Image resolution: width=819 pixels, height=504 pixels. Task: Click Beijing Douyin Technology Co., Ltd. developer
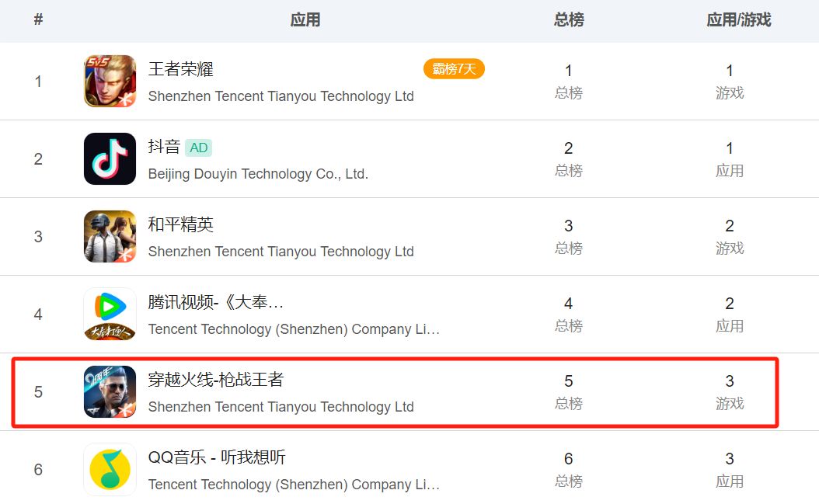258,174
